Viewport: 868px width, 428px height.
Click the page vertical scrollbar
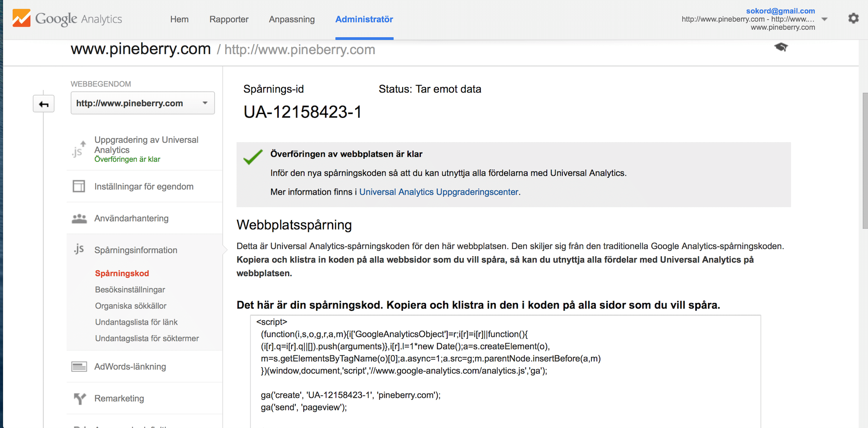tap(865, 161)
